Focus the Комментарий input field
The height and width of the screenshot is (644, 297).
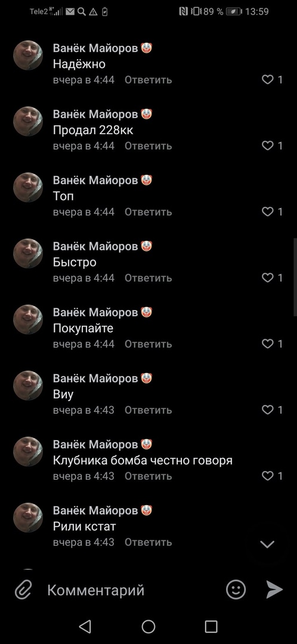coord(131,590)
